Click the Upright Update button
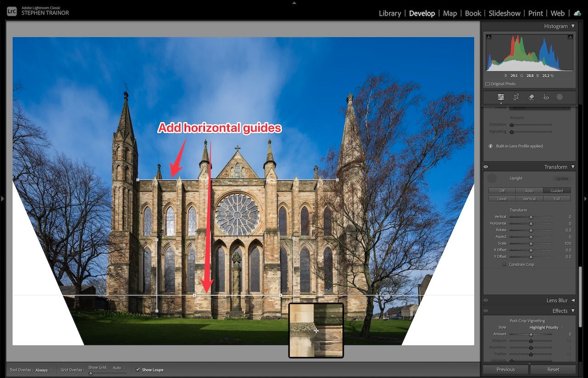 [x=562, y=178]
